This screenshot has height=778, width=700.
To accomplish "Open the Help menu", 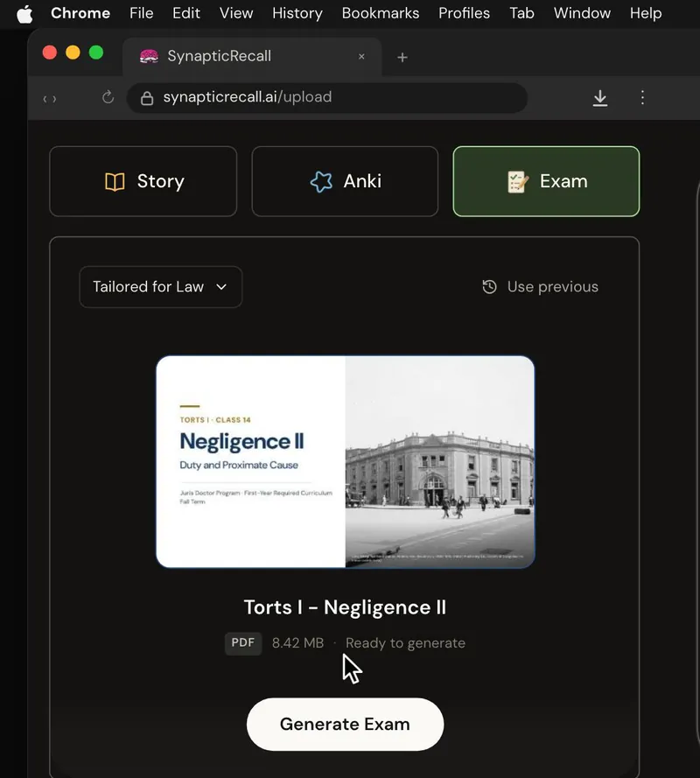I will (646, 13).
